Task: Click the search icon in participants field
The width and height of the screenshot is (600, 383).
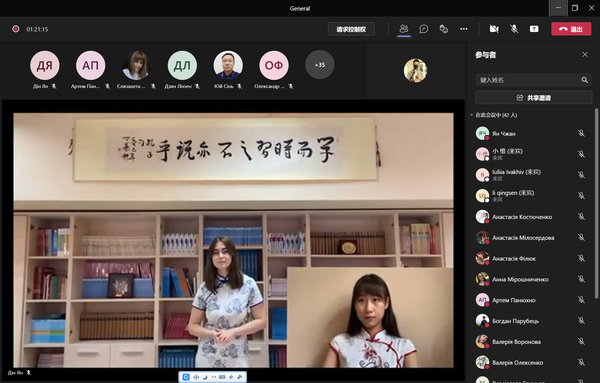Action: coord(584,80)
